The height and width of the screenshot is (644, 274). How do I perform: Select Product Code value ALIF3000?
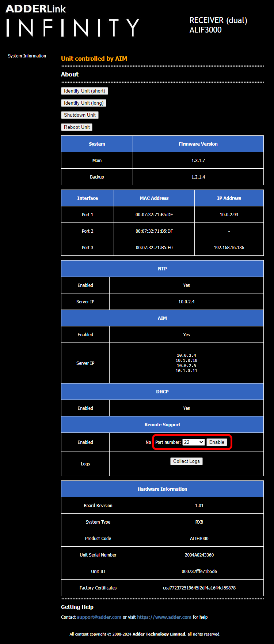pyautogui.click(x=199, y=538)
